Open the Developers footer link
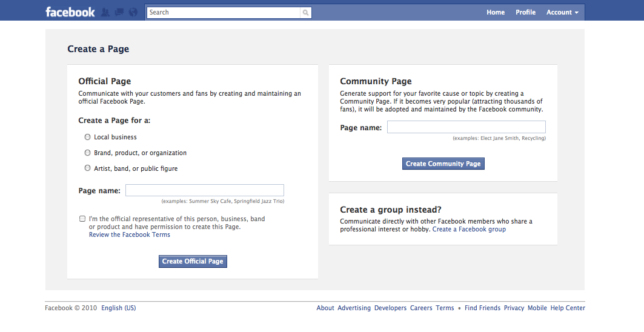 [390, 308]
